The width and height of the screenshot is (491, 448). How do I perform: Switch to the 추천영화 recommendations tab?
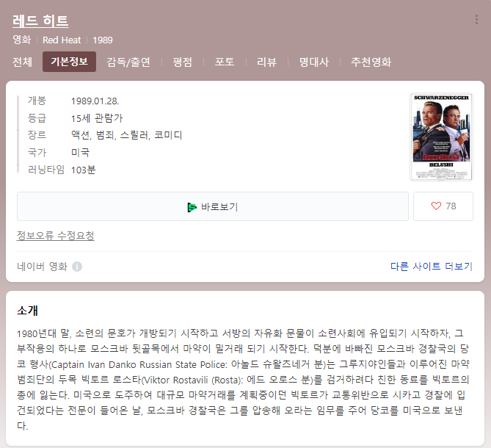[371, 62]
